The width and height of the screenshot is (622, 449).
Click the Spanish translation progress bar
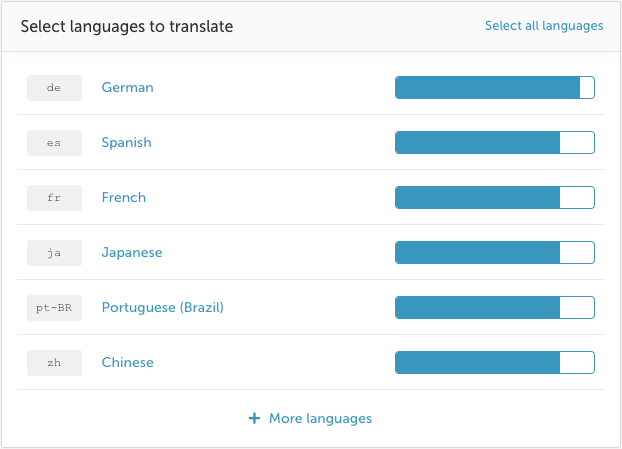[495, 142]
